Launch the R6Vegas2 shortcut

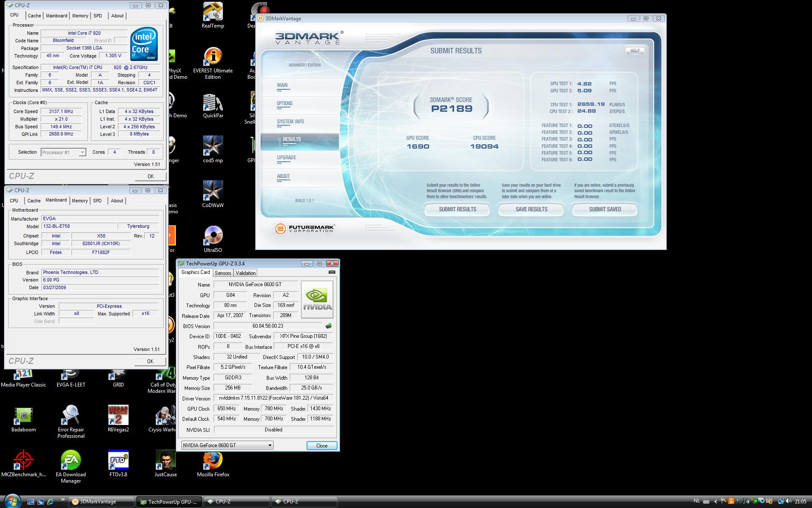point(118,419)
